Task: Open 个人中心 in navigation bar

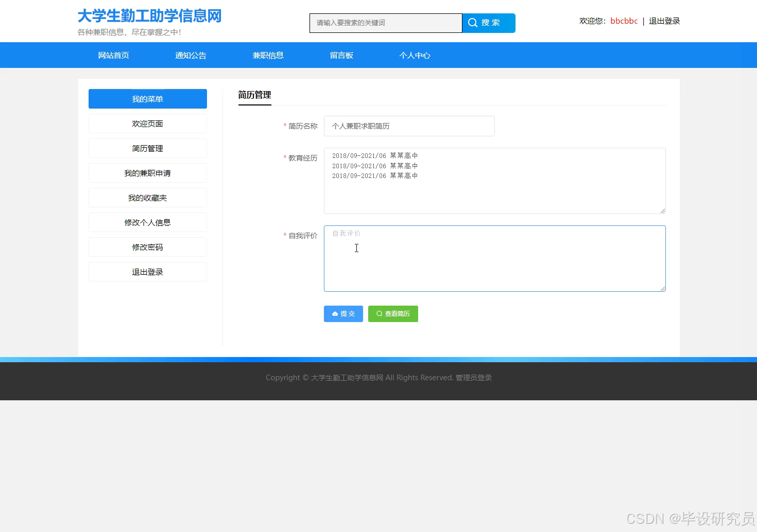Action: coord(415,55)
